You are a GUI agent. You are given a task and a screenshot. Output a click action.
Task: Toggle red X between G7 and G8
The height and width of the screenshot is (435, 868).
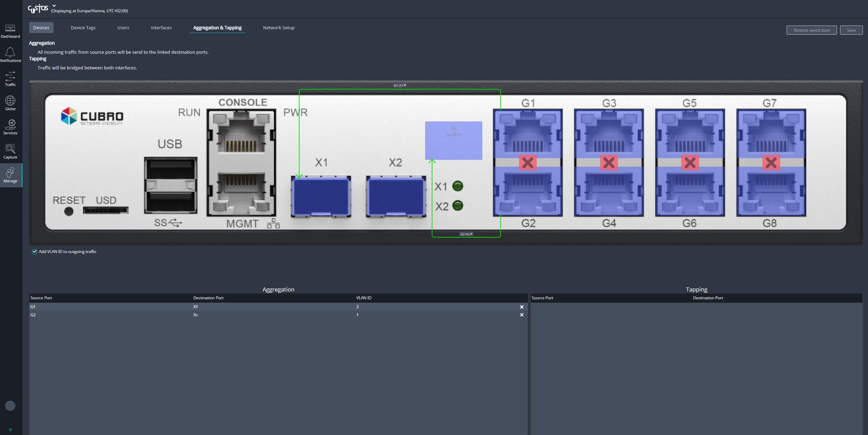771,163
